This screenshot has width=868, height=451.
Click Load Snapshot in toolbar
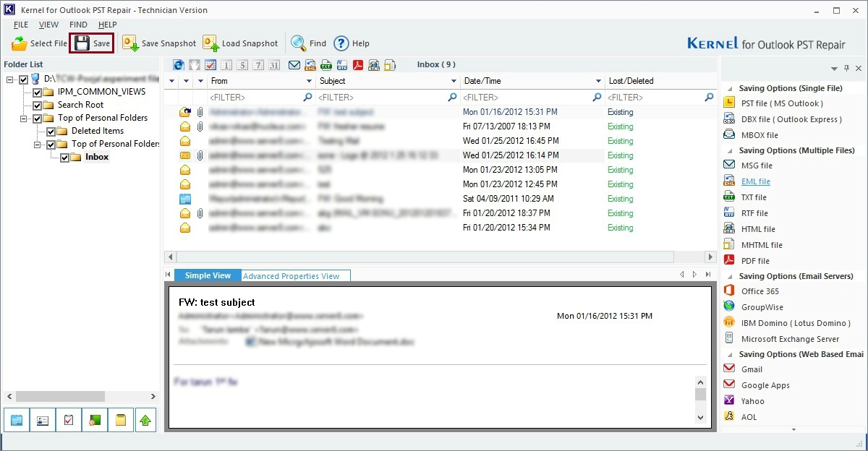tap(240, 43)
